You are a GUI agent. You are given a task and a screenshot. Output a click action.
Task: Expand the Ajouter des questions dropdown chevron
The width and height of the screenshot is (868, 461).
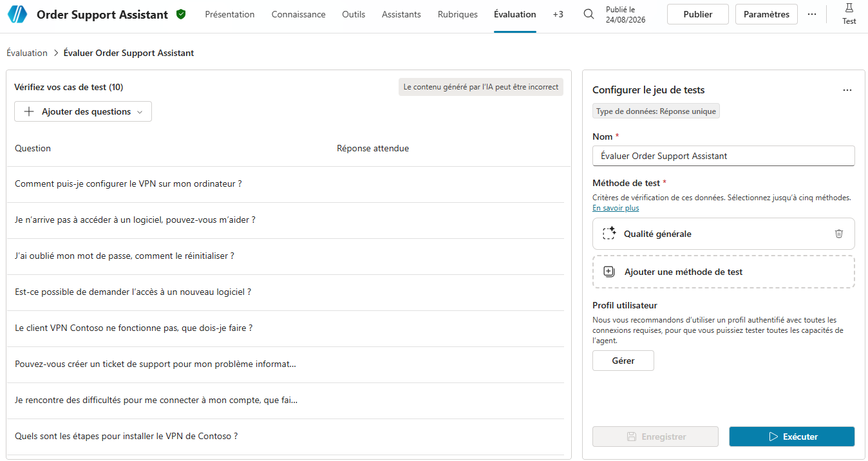139,112
